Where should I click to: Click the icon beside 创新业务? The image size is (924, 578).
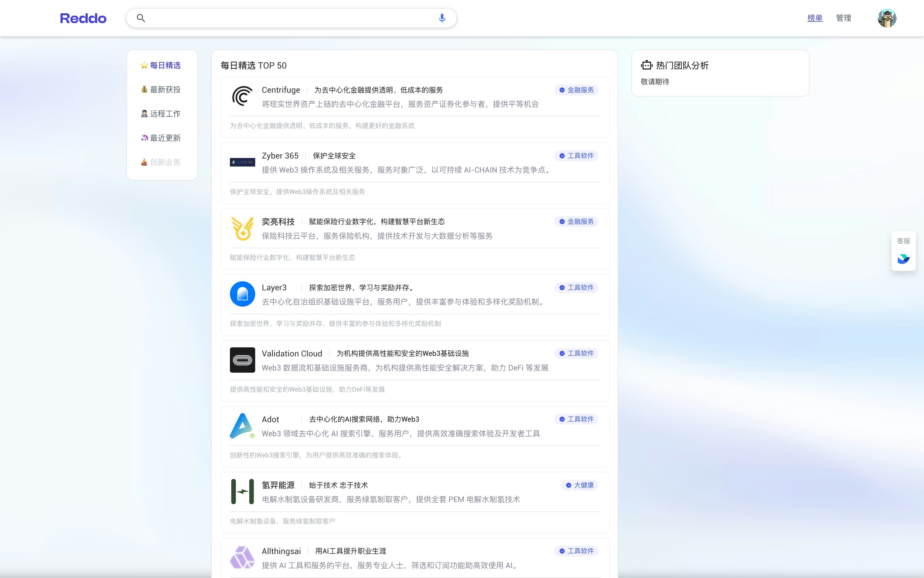point(144,162)
